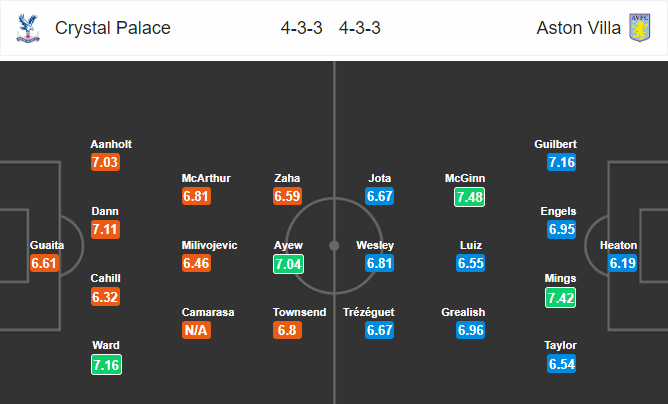Click the Crystal Palace club crest
The width and height of the screenshot is (668, 404).
[x=28, y=28]
